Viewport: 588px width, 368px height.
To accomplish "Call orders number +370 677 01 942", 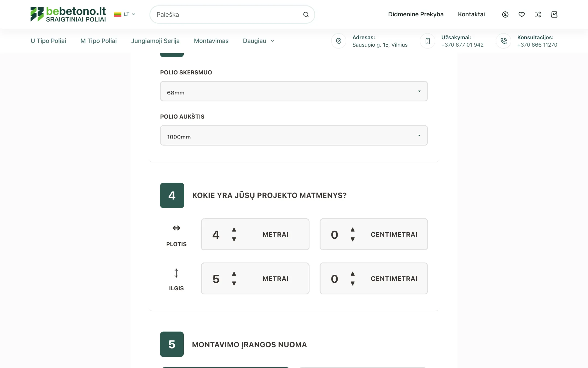I will 462,45.
